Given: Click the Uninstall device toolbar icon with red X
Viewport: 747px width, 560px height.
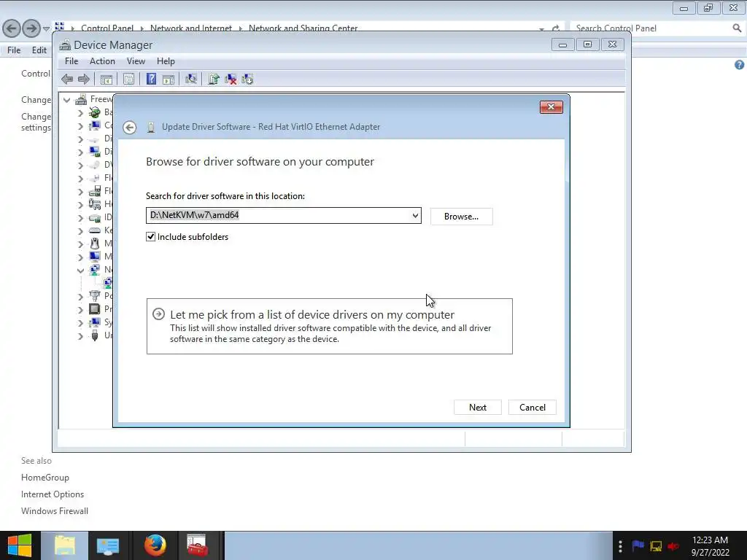Looking at the screenshot, I should [x=231, y=79].
